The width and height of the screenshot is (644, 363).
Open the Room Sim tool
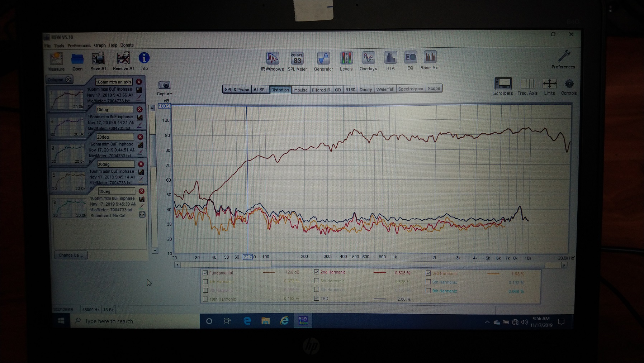pyautogui.click(x=430, y=57)
